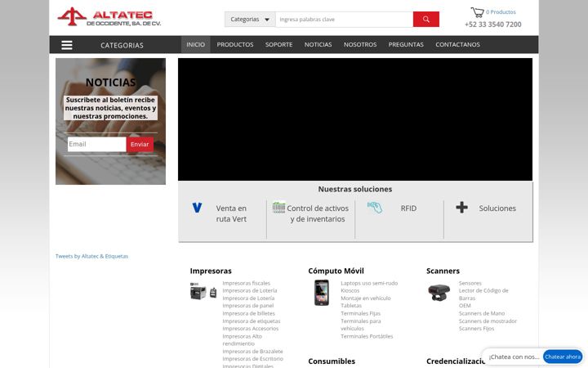Screen dimensions: 588x368
Task: Open the NOTICIAS menu item
Action: 318,44
